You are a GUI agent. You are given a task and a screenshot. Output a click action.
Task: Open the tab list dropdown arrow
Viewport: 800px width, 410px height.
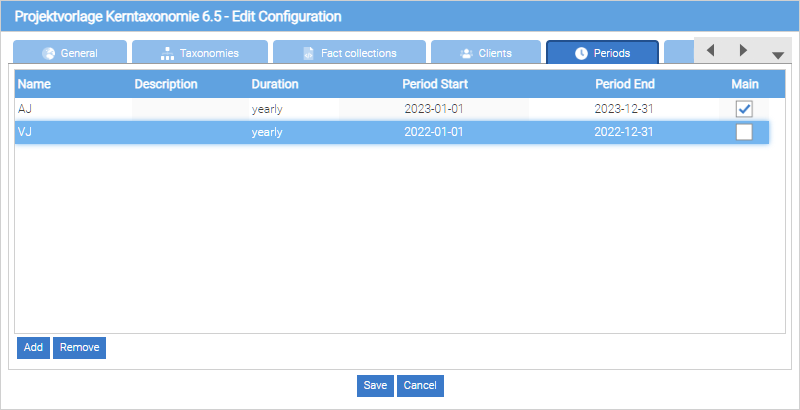[778, 55]
